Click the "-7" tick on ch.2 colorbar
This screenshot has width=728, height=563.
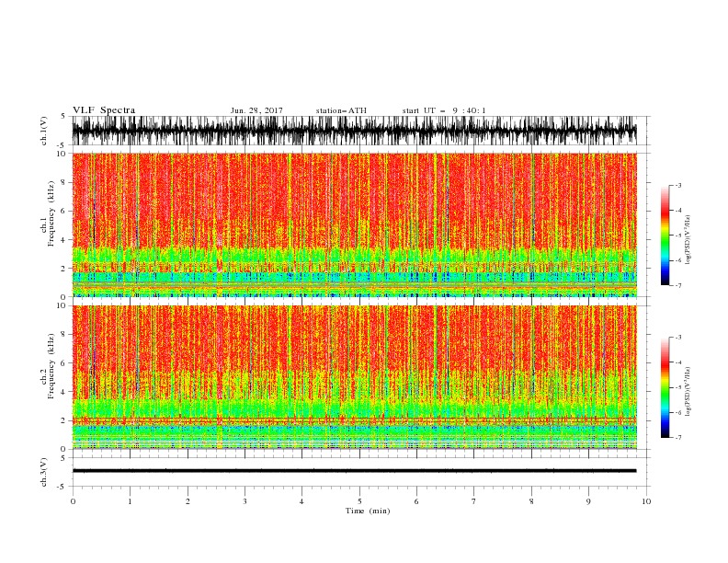point(678,437)
